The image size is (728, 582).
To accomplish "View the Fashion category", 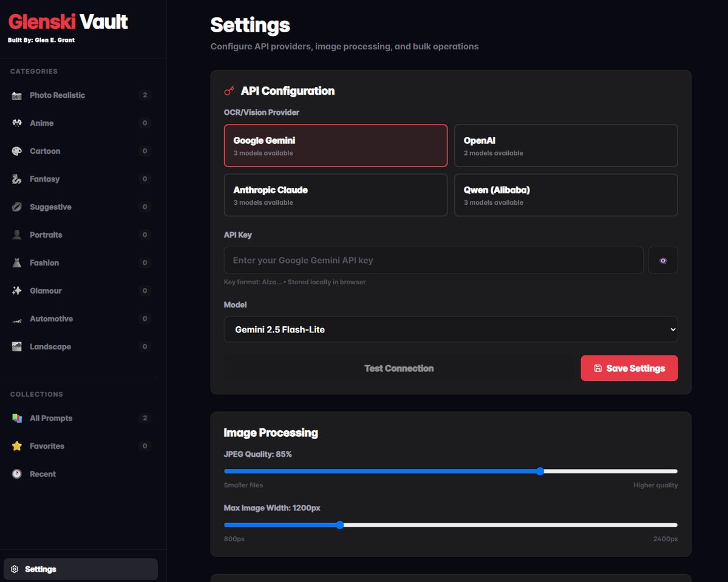I will [81, 263].
